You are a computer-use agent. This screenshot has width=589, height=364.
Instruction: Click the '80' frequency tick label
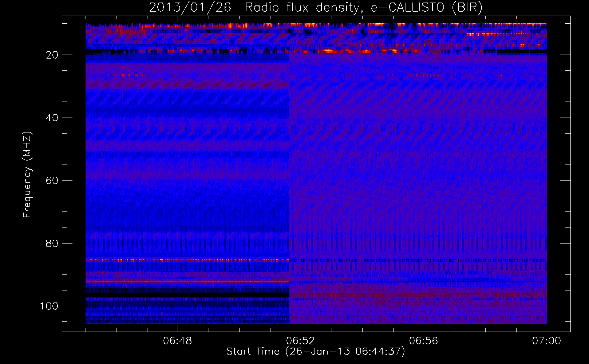coord(52,244)
